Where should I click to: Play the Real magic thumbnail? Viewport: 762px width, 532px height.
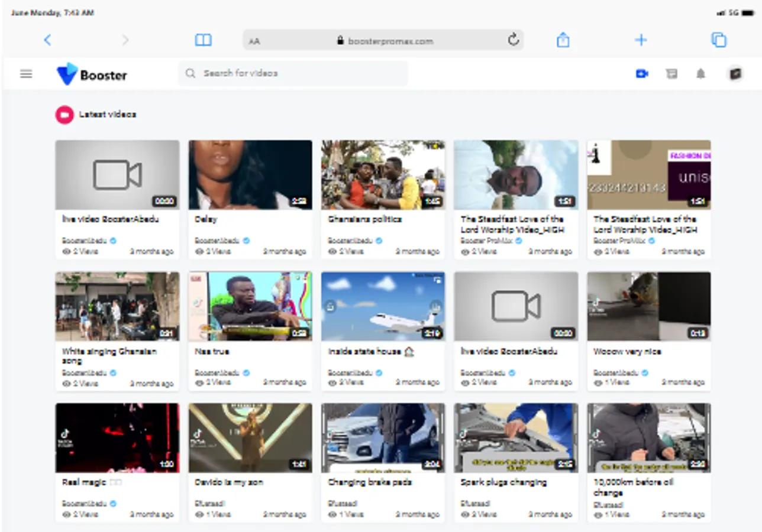117,438
